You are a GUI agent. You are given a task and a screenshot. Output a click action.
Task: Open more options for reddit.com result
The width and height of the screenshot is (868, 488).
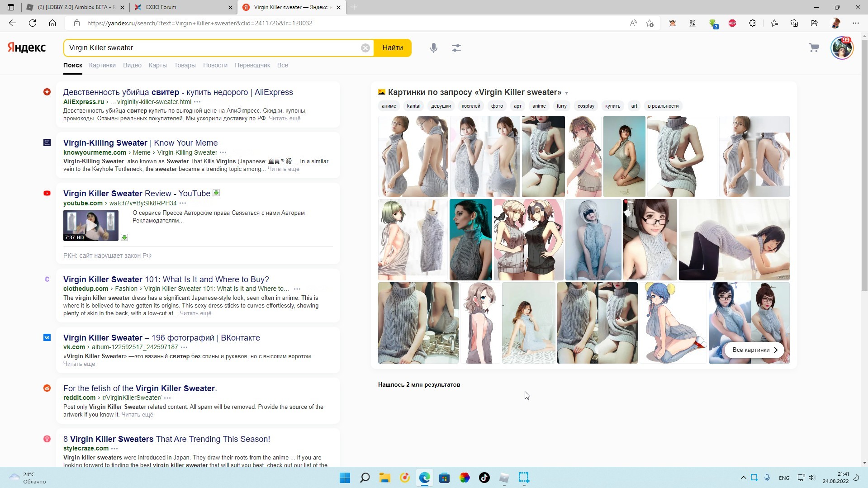click(x=167, y=398)
